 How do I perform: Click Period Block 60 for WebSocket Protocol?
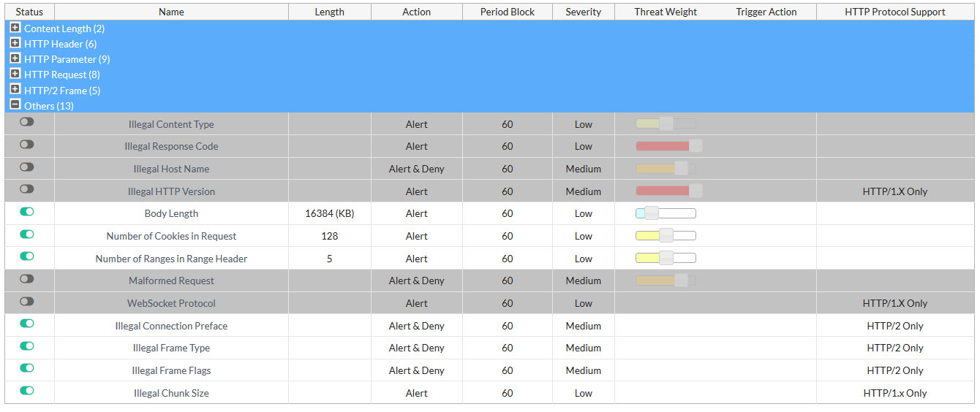(x=508, y=303)
